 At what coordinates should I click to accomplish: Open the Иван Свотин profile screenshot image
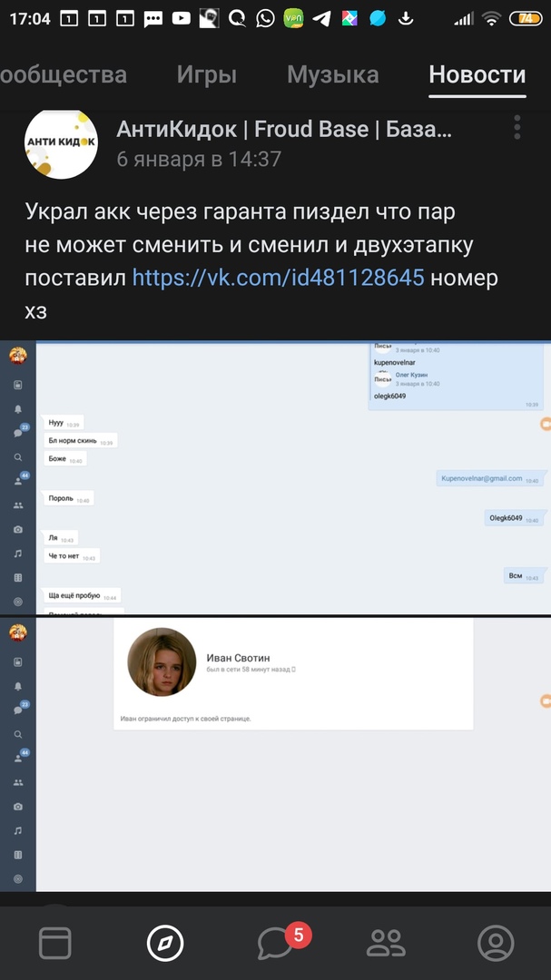click(275, 754)
